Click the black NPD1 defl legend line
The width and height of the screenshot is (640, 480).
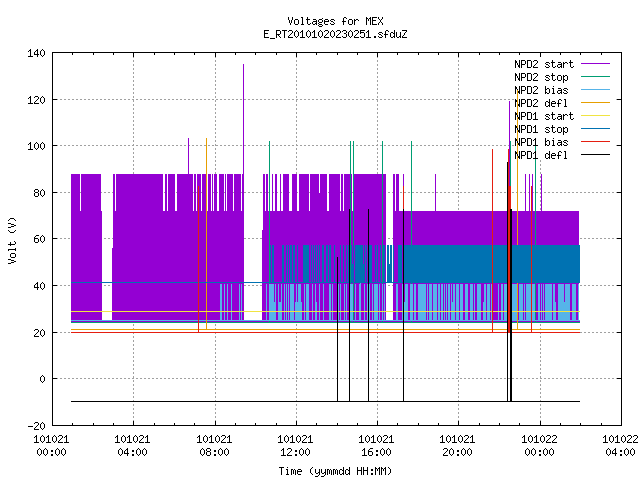click(595, 155)
